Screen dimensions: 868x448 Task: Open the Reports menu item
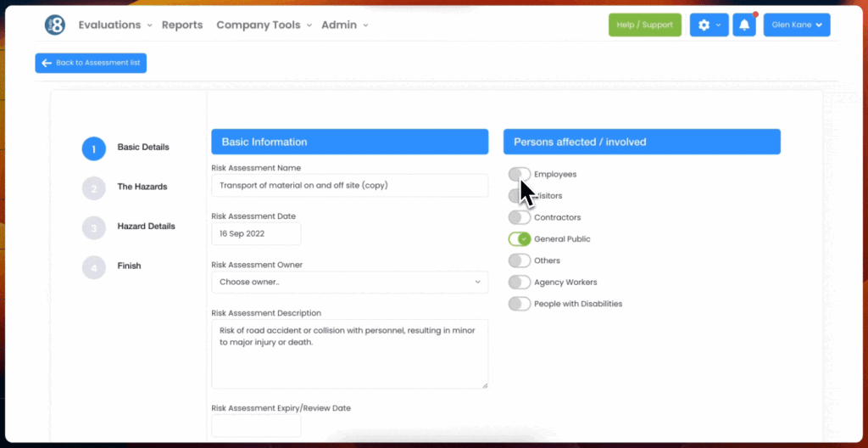(x=182, y=25)
